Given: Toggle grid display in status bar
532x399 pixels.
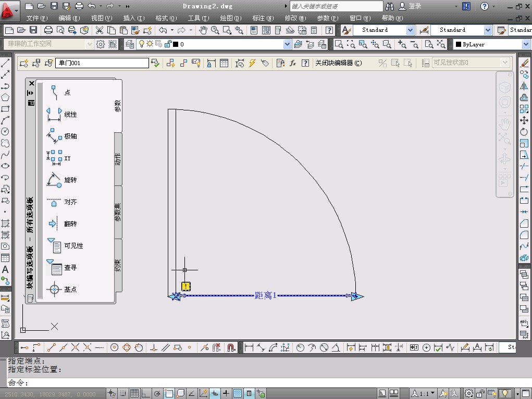Looking at the screenshot, I should (x=134, y=393).
